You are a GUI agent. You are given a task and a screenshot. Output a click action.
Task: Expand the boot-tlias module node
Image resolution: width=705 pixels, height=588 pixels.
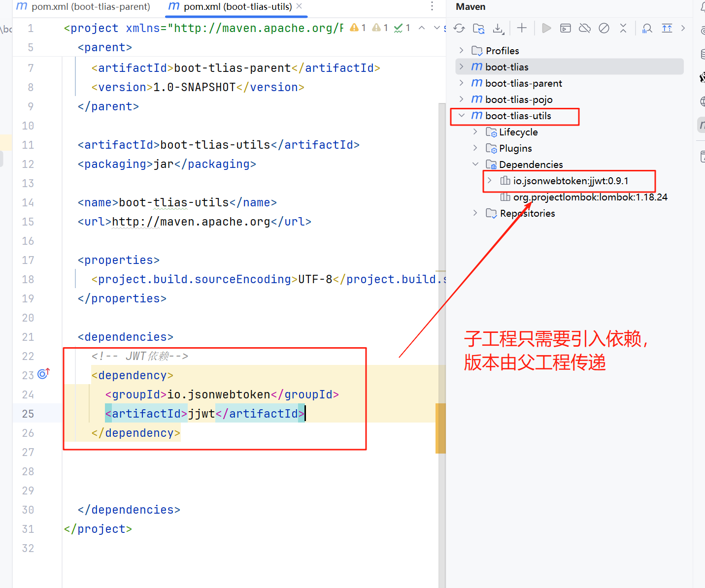point(461,66)
